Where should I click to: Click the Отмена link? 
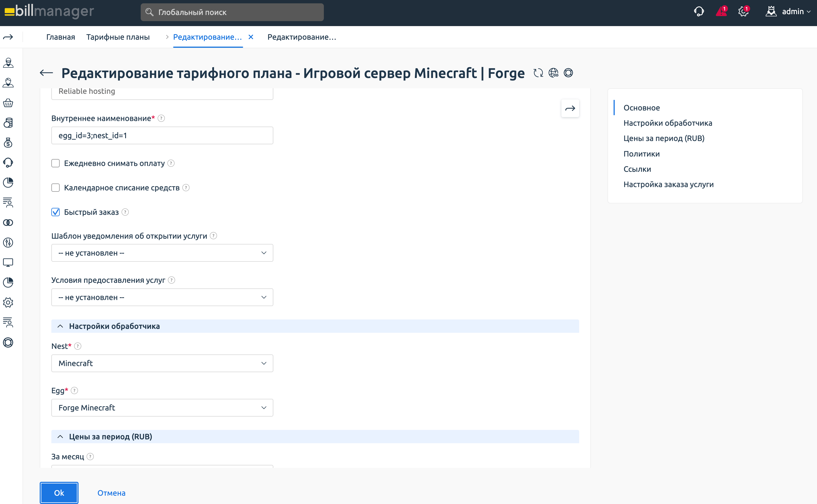pyautogui.click(x=111, y=493)
